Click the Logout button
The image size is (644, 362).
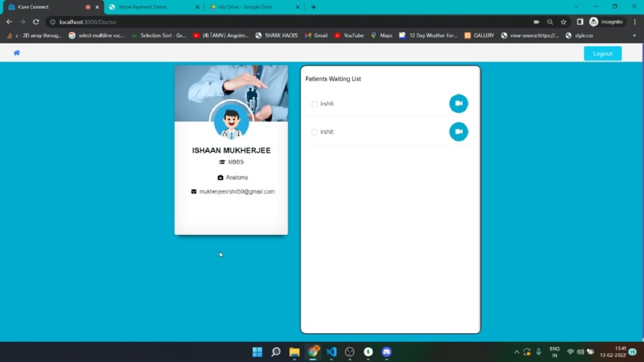click(602, 54)
